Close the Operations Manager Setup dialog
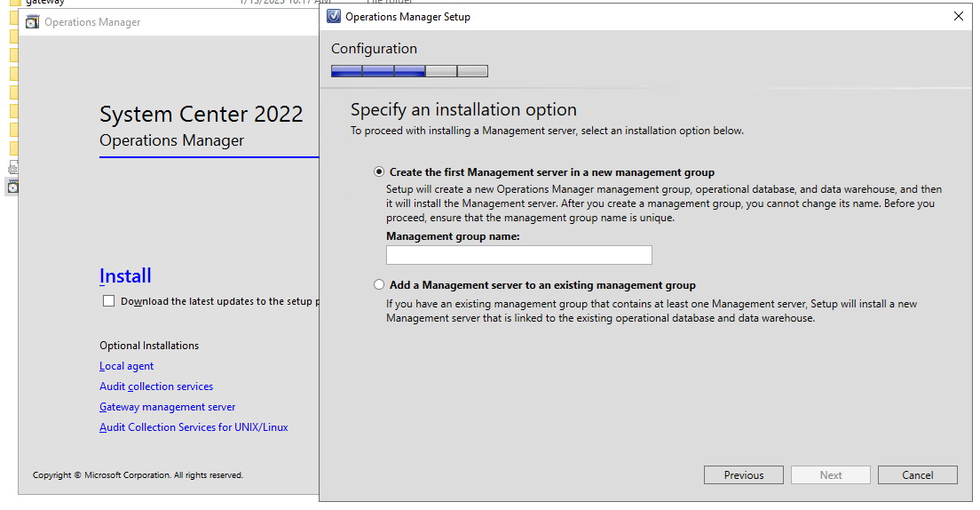This screenshot has height=510, width=980. 958,16
